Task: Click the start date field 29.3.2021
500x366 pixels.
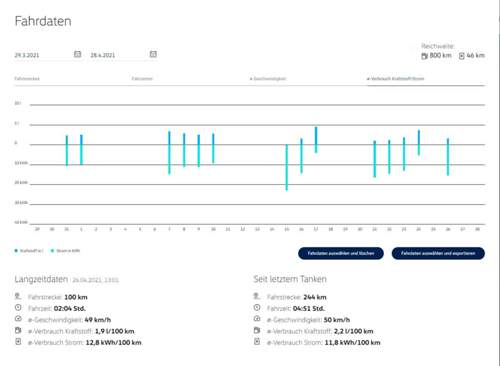Action: (43, 55)
